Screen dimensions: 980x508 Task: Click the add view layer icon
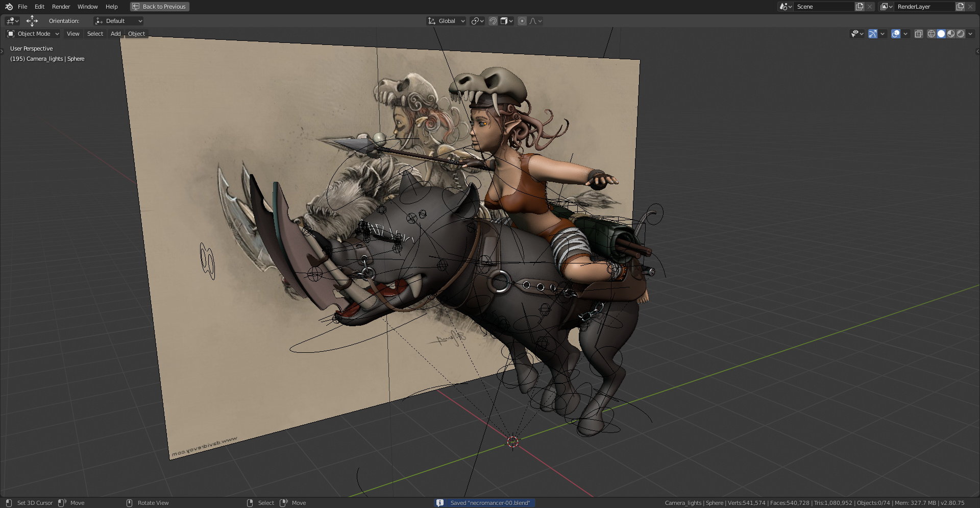click(960, 7)
